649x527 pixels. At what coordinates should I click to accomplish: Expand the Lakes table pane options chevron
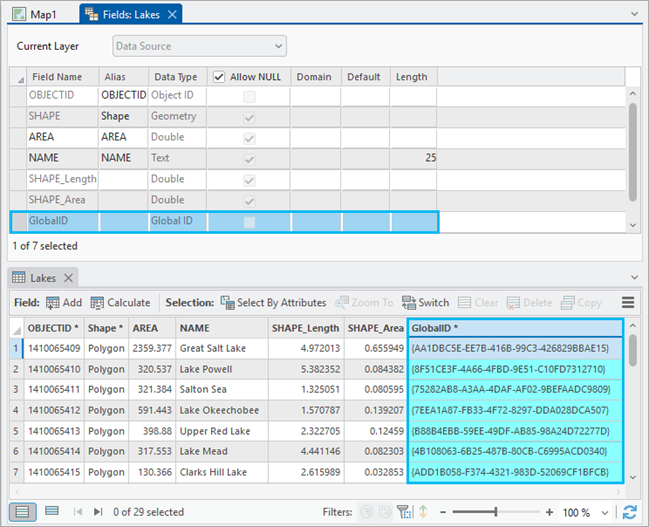point(634,277)
